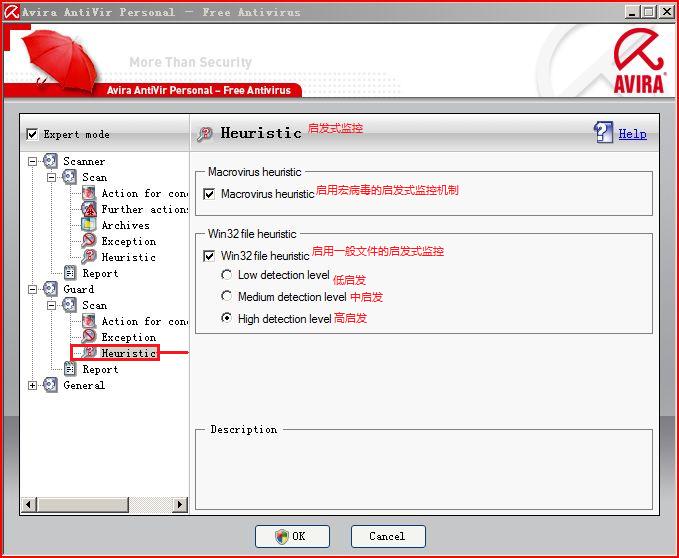Click the Guard Scan gear icon

(70, 305)
